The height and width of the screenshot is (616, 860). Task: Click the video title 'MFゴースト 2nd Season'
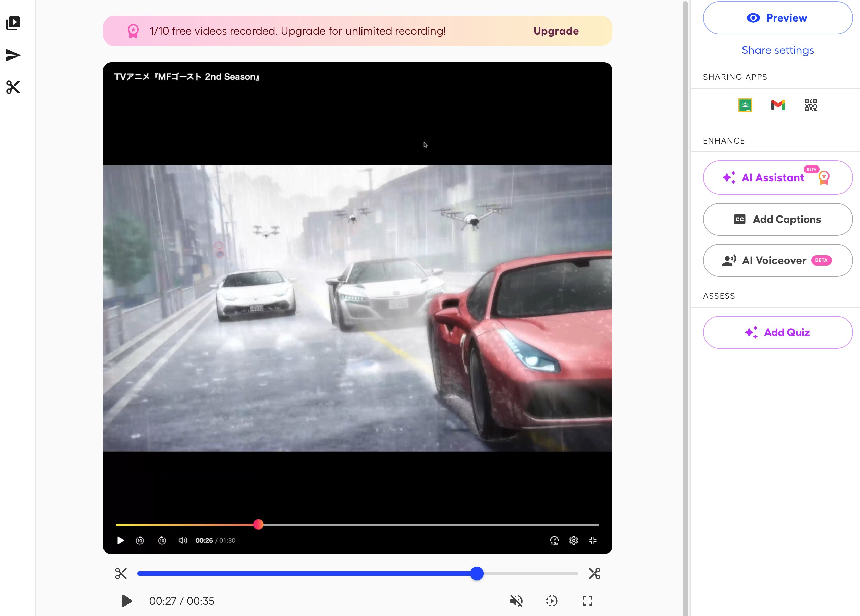pos(186,77)
